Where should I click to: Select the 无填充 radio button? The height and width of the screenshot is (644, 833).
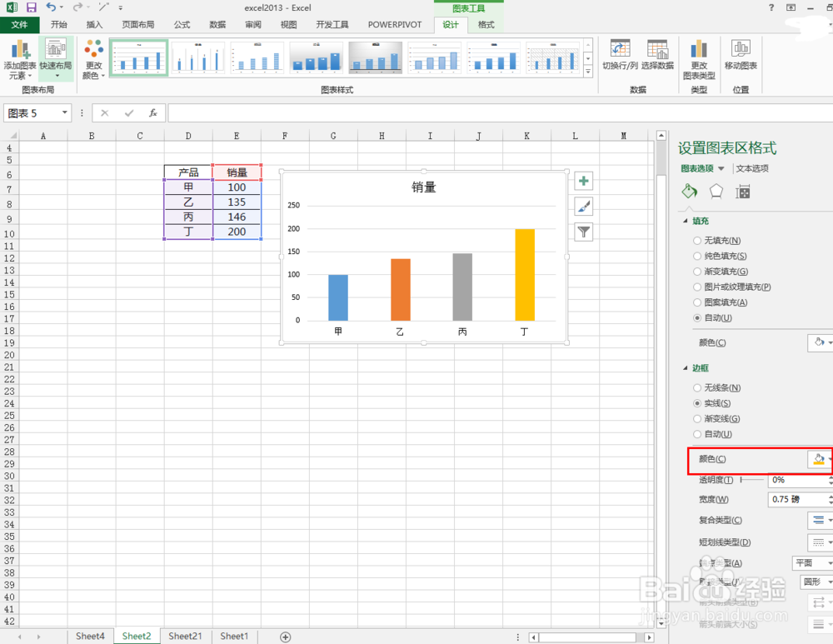pos(697,240)
